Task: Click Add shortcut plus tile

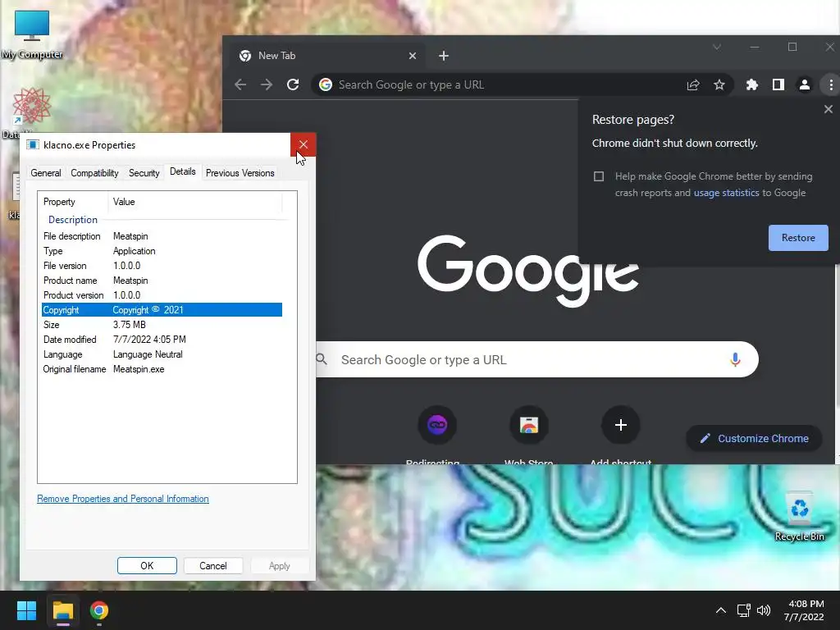Action: tap(620, 426)
